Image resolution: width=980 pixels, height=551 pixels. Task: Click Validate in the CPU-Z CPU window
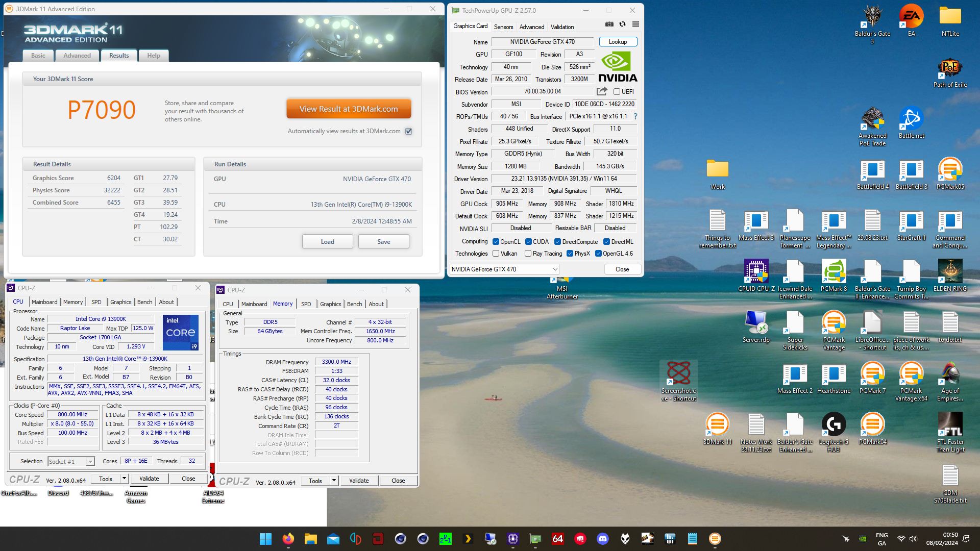point(149,479)
